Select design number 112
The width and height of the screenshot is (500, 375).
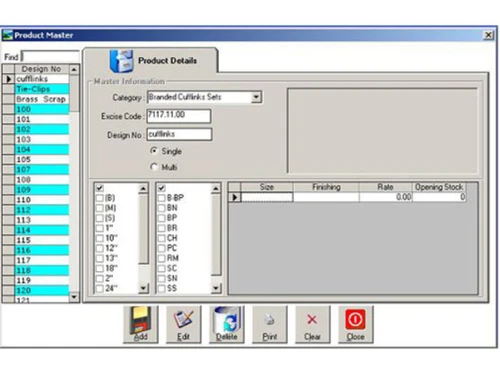coord(42,210)
